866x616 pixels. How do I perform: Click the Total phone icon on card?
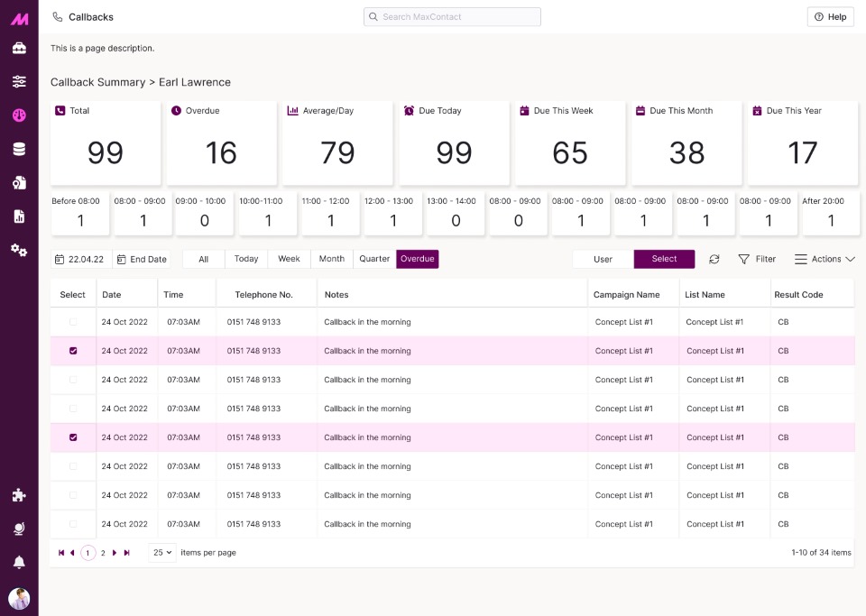60,110
